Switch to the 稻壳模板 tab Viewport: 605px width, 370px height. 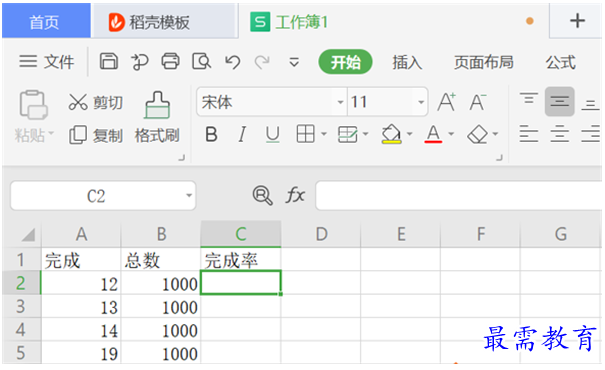click(x=164, y=22)
